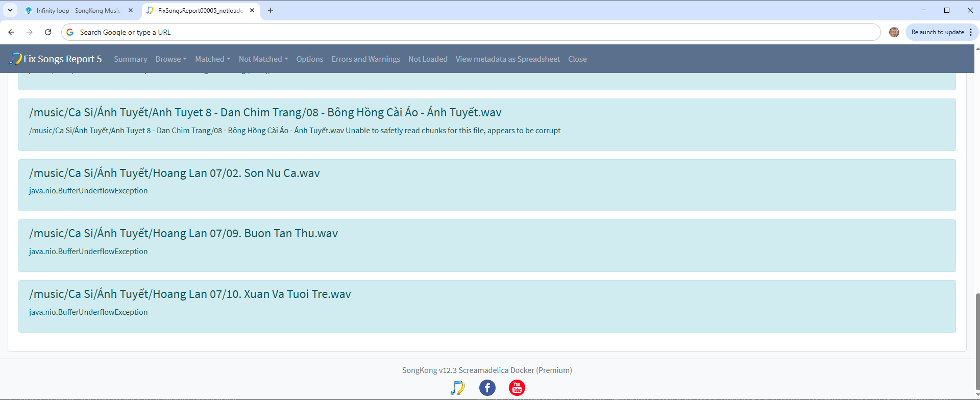Expand the Browse dropdown menu
The image size is (980, 400).
170,59
